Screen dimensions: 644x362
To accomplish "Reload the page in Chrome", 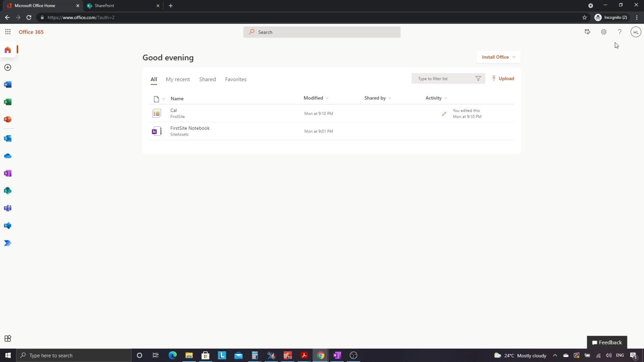I will [x=29, y=17].
